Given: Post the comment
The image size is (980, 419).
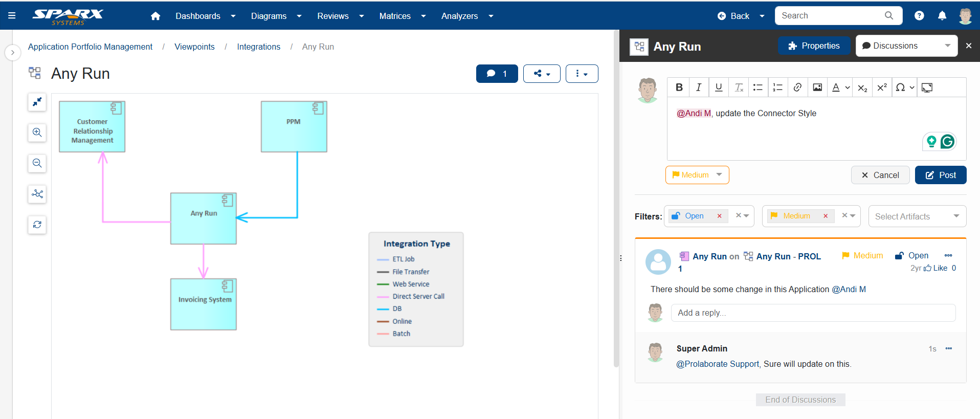Looking at the screenshot, I should tap(940, 175).
